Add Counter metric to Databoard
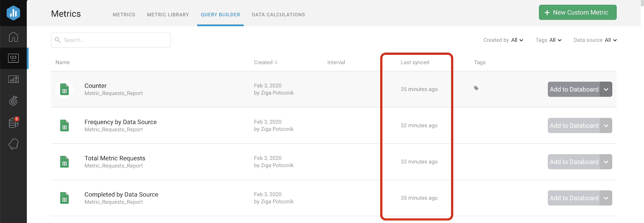This screenshot has width=644, height=223. (574, 89)
